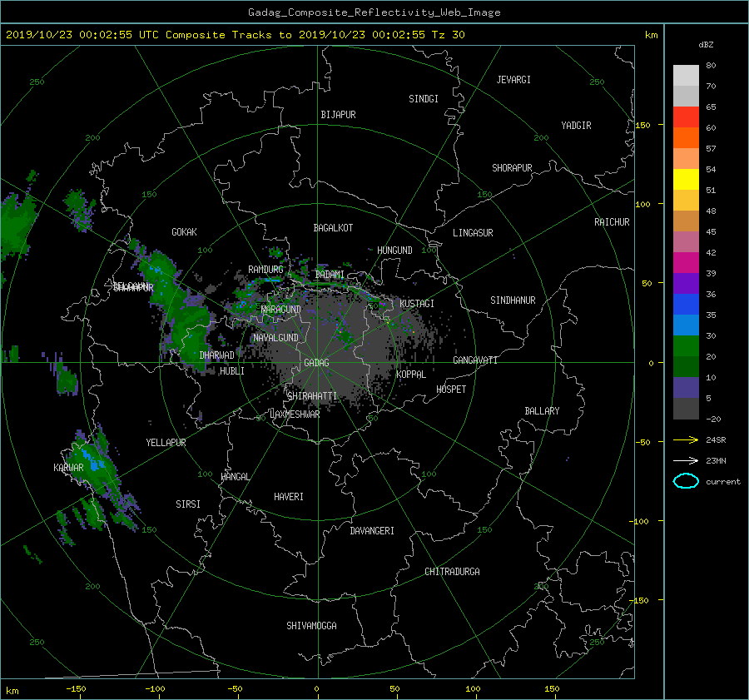Select the dark grey -20 to 5 dBZ swatch
This screenshot has width=749, height=700.
point(686,409)
